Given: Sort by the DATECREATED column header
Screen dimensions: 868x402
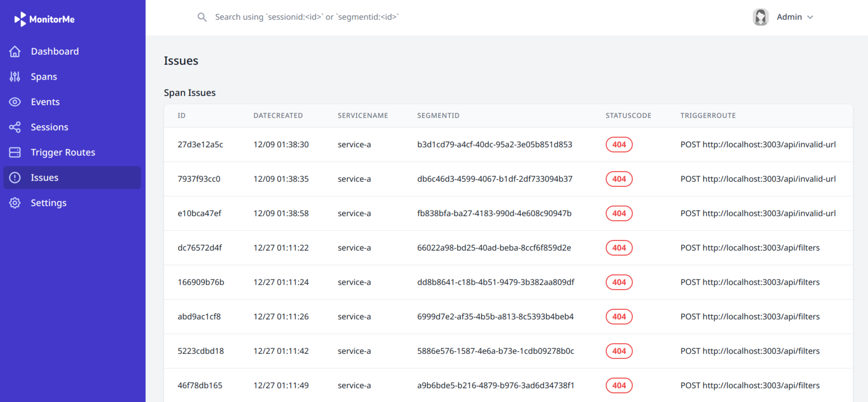Looking at the screenshot, I should (x=278, y=116).
